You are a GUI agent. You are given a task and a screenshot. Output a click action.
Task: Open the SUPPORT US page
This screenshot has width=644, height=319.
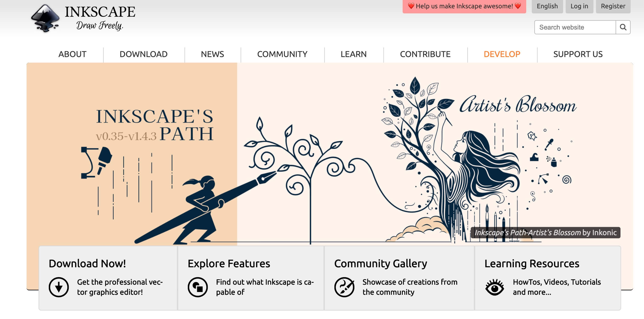(578, 54)
